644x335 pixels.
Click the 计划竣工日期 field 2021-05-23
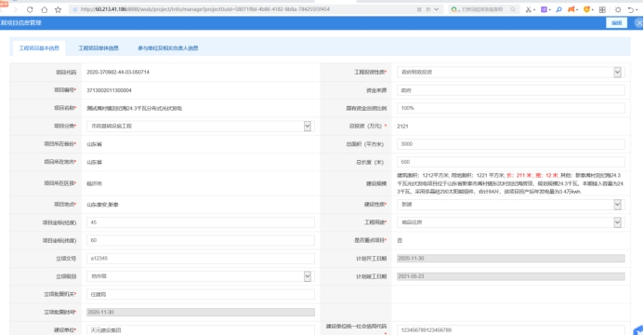point(510,276)
